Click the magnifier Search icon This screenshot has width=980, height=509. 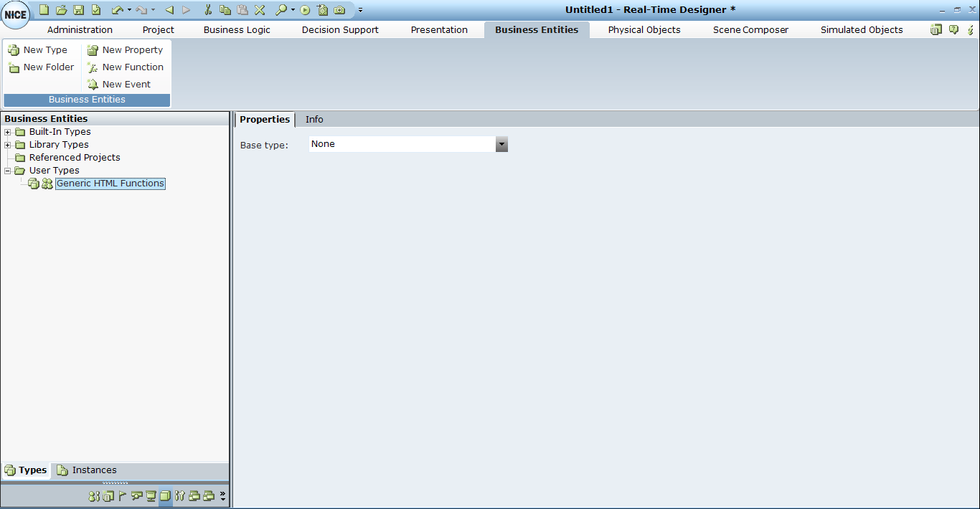click(x=281, y=10)
